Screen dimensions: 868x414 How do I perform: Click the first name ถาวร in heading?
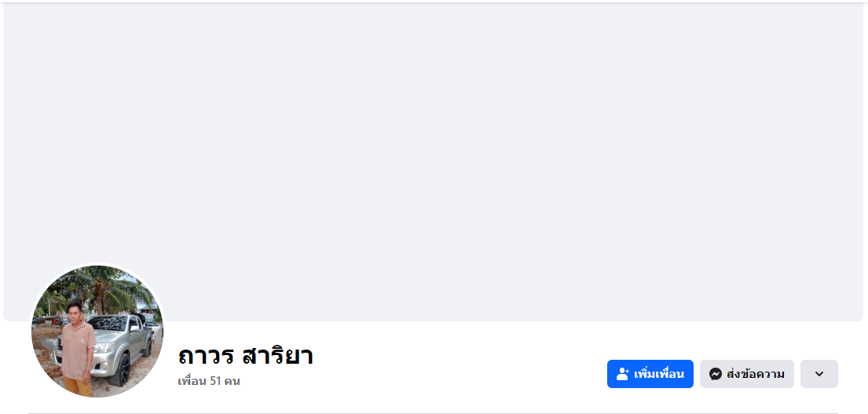[x=206, y=356]
